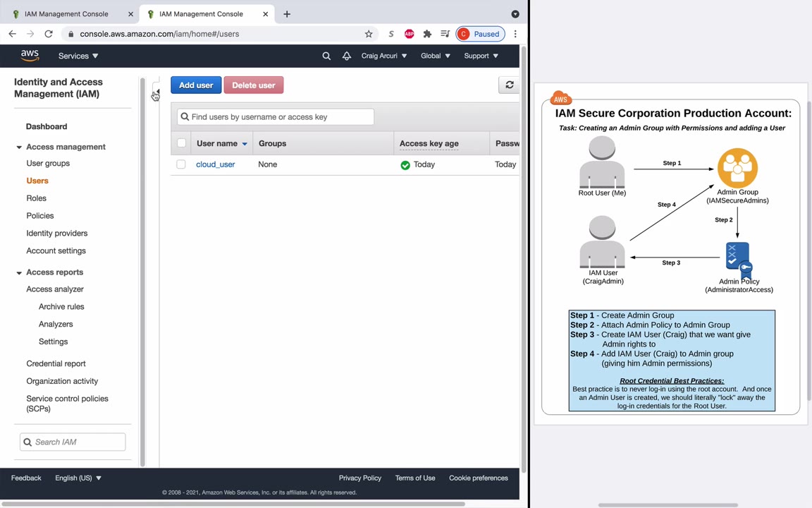This screenshot has width=812, height=508.
Task: Open the Support dropdown menu
Action: click(481, 56)
